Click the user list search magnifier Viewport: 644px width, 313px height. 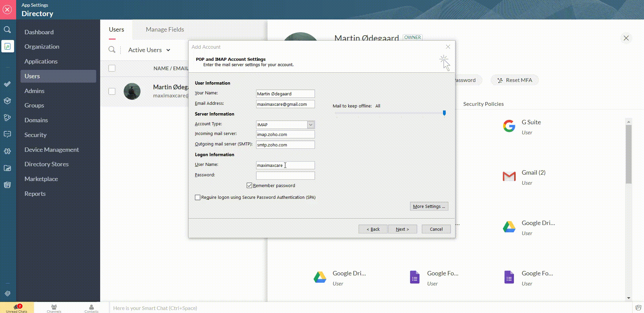pyautogui.click(x=112, y=50)
